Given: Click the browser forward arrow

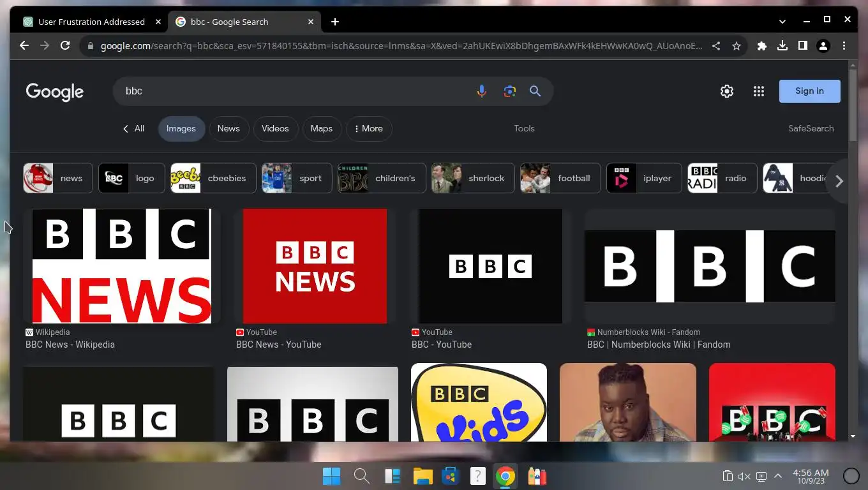Looking at the screenshot, I should 45,45.
